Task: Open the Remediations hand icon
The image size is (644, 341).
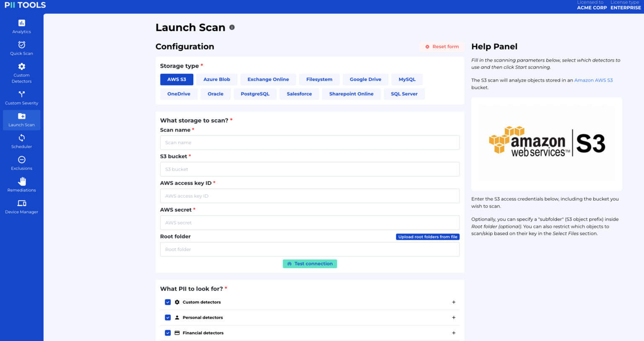Action: [x=22, y=181]
